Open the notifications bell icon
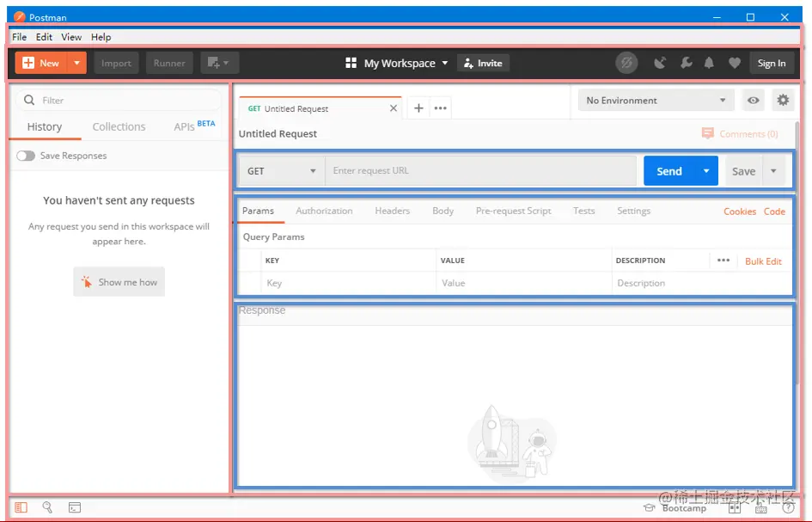Screen dimensions: 812x522 (x=709, y=64)
